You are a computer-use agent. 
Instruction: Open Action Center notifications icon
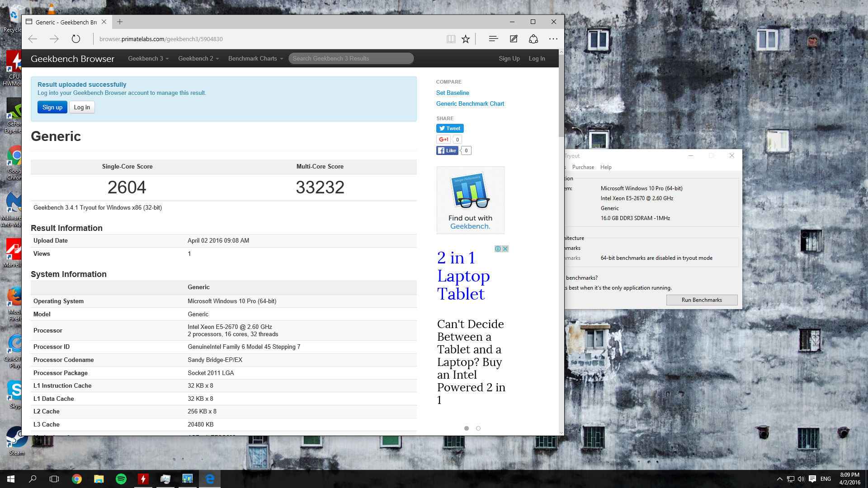[812, 479]
